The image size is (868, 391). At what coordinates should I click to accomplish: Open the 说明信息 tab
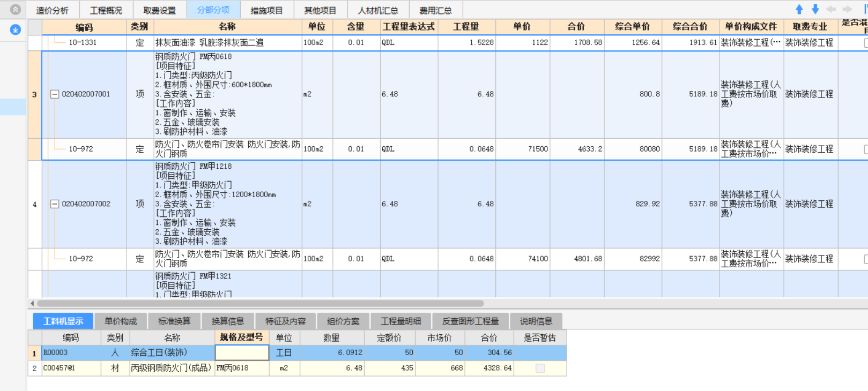[x=536, y=321]
